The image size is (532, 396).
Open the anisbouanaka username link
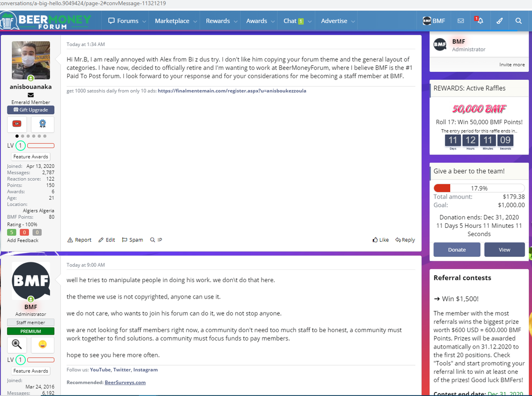pyautogui.click(x=31, y=87)
